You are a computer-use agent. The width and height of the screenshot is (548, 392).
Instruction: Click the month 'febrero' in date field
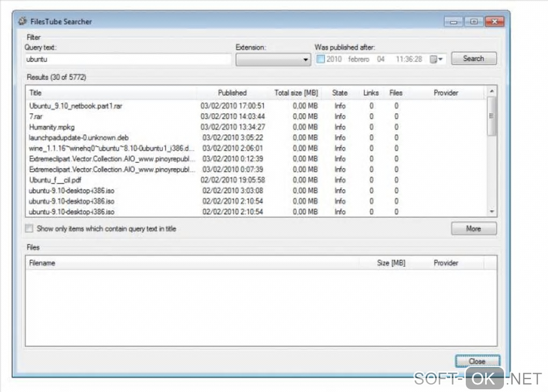coord(358,59)
